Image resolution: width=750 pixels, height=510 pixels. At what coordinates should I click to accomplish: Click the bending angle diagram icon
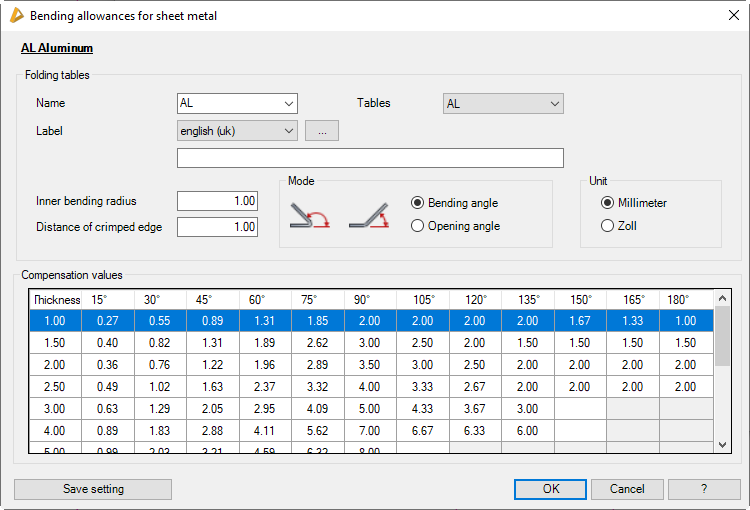(x=309, y=215)
